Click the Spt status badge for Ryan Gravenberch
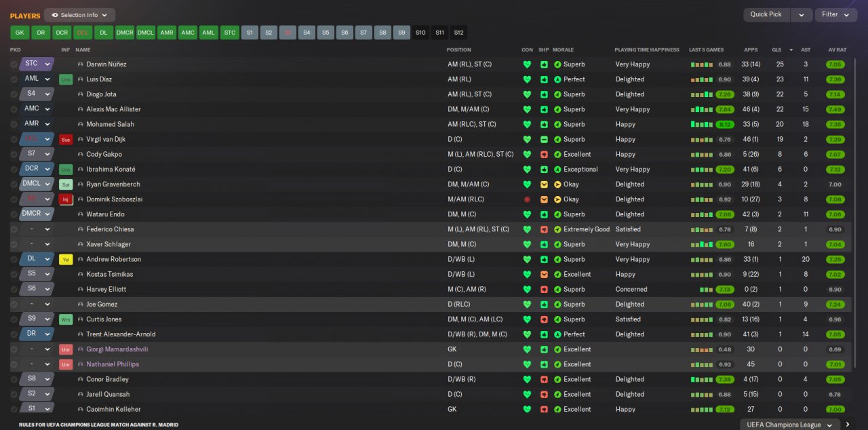Screen dimensions: 868x430 [x=66, y=184]
